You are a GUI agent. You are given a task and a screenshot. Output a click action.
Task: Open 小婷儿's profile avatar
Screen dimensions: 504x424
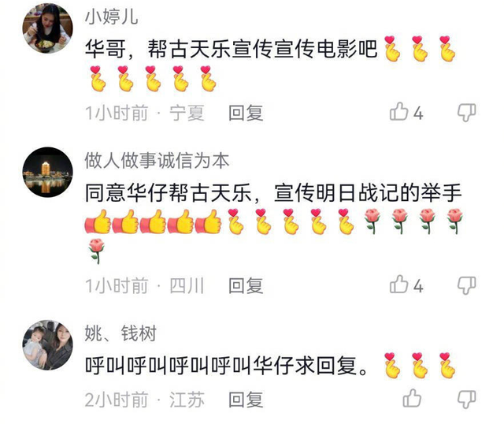(47, 28)
